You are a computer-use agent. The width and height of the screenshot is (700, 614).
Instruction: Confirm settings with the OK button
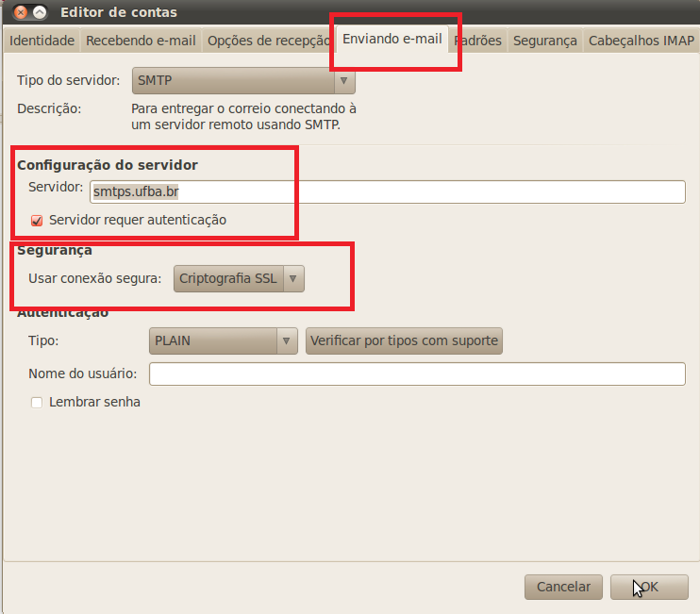(648, 587)
